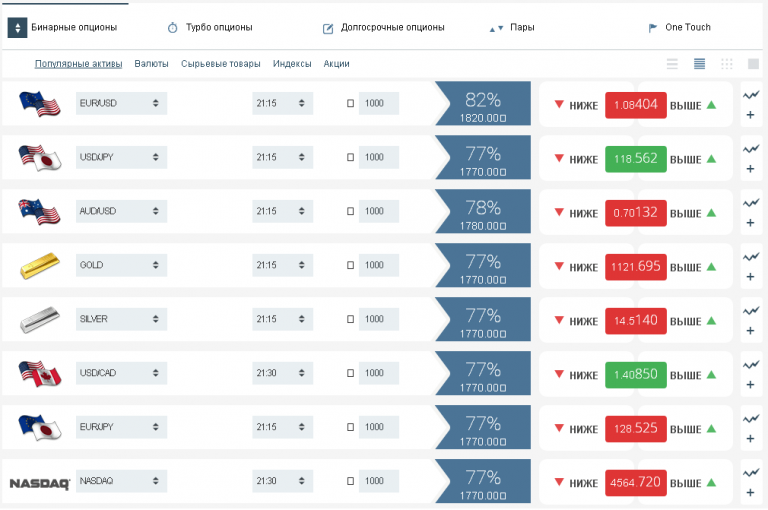This screenshot has width=768, height=510.
Task: Tick the checkbox in NASDAQ row
Action: (350, 481)
